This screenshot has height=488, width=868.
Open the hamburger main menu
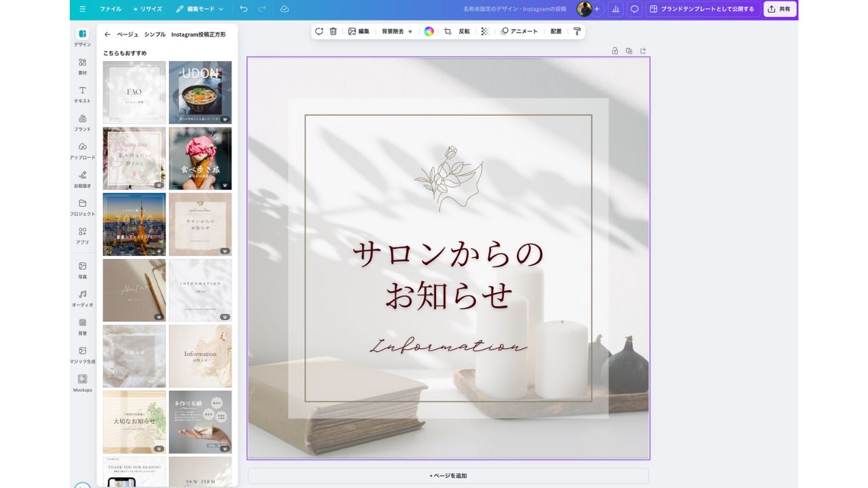coord(83,9)
